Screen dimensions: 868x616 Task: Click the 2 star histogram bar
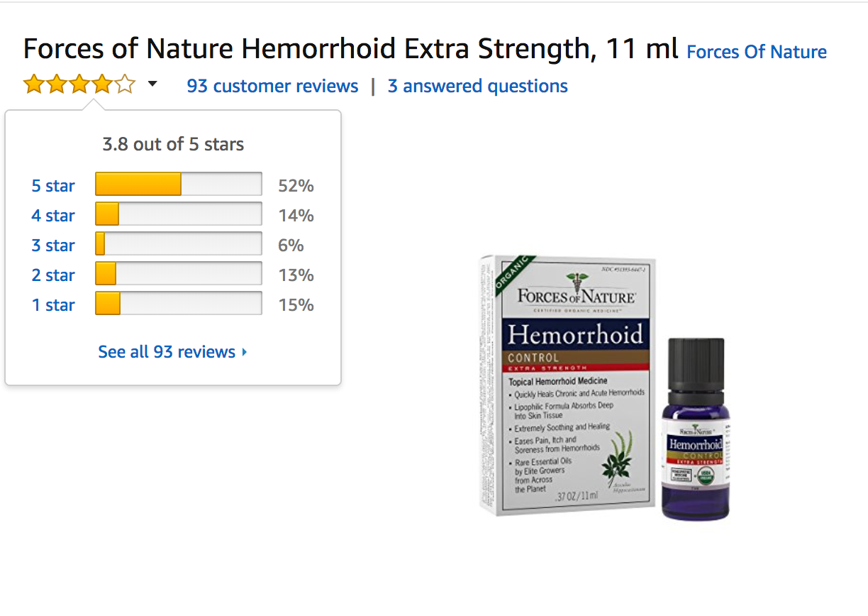(179, 274)
